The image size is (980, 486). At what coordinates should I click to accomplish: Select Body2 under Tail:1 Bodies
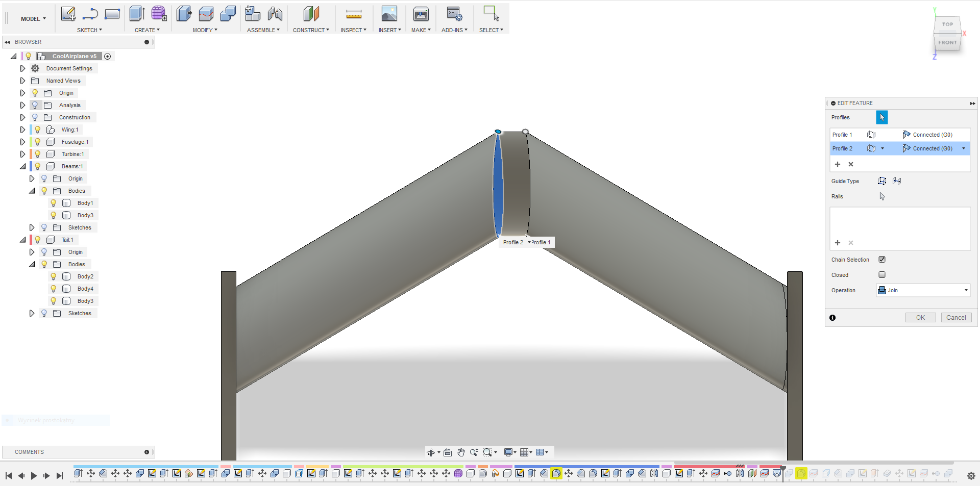tap(85, 276)
